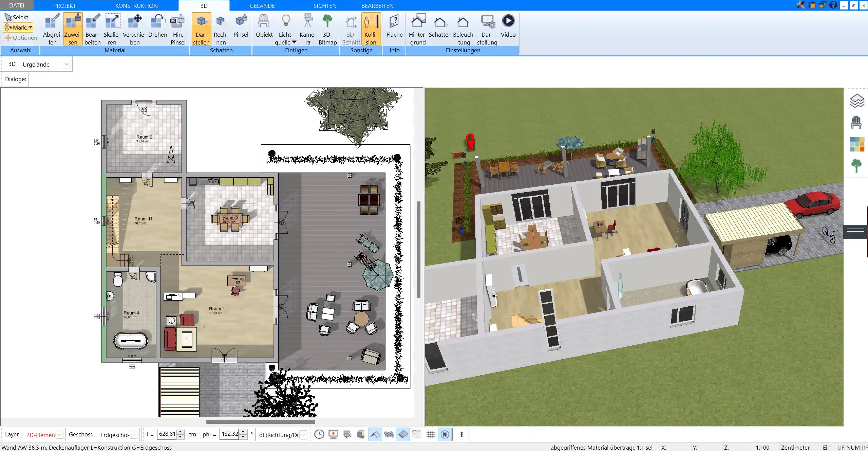Click the compass/orientation toggle in status bar

446,434
